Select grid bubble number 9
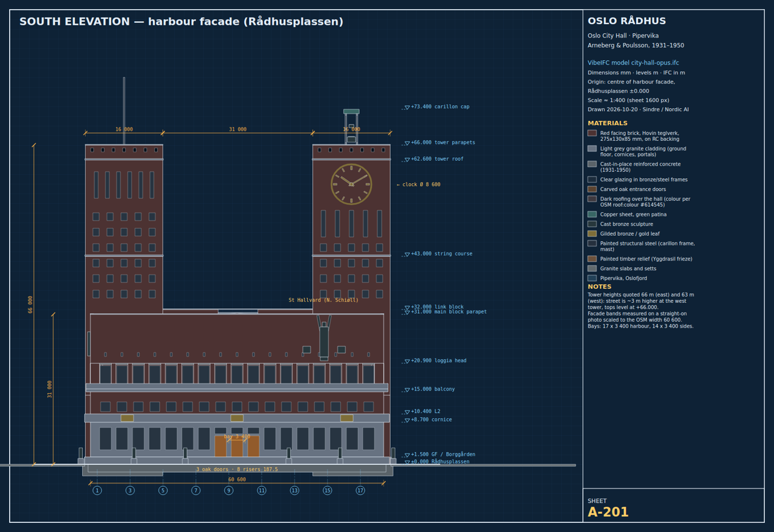The image size is (774, 532). [x=229, y=490]
